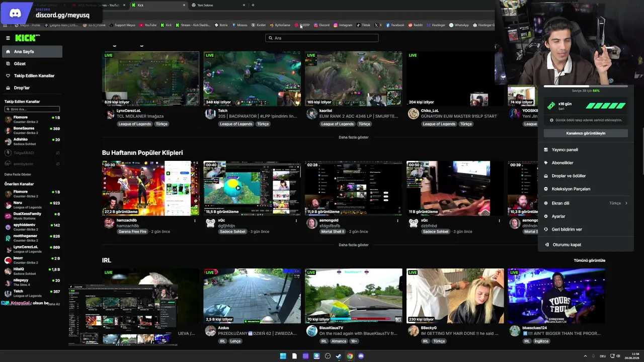Click Tümünü görüntüle for IRL section
Screen dimensions: 644x362
tap(590, 260)
